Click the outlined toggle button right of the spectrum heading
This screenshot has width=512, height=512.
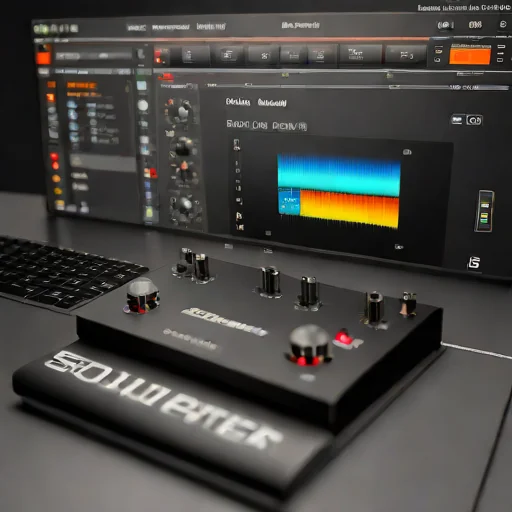pyautogui.click(x=474, y=120)
